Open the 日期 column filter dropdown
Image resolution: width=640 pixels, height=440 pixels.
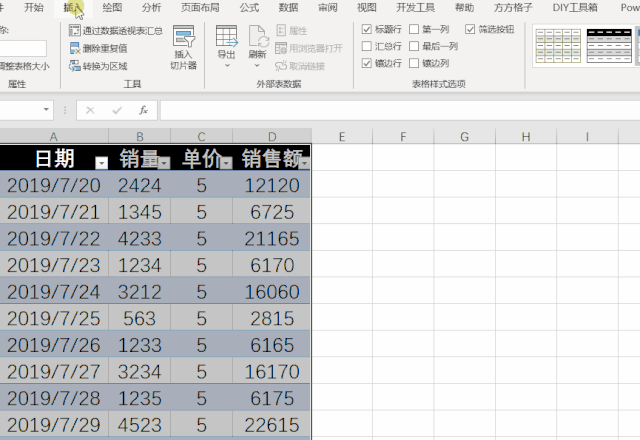click(x=101, y=163)
